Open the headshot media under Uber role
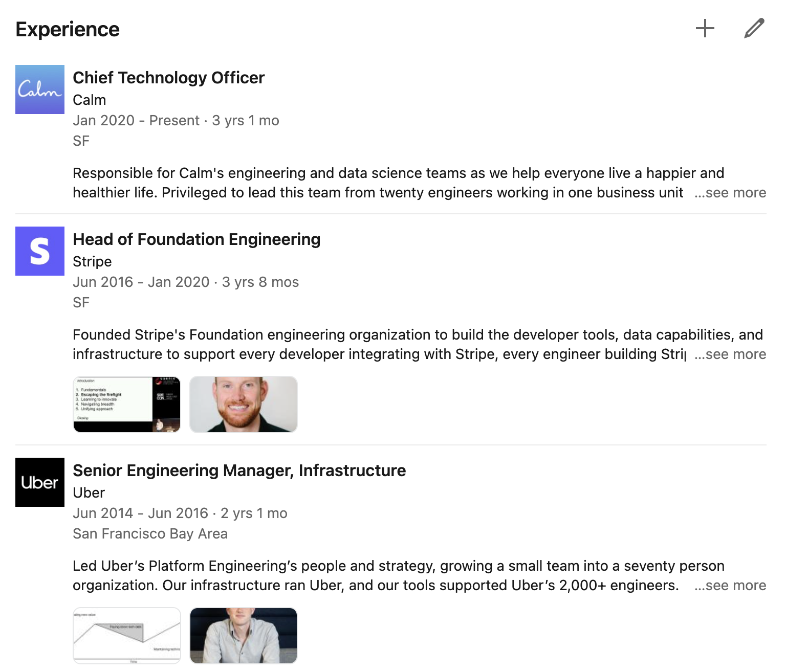Viewport: 786px width, 672px height. click(243, 636)
